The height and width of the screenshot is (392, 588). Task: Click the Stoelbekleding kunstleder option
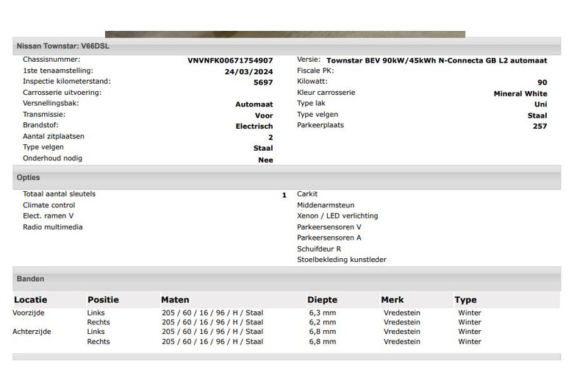click(341, 260)
